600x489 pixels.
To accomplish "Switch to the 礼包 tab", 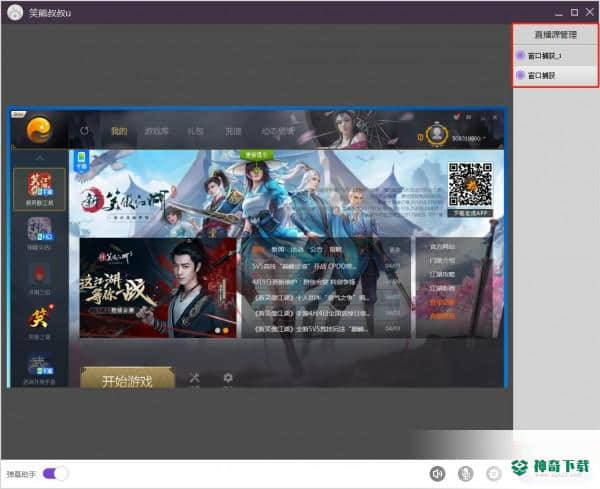I will point(196,131).
